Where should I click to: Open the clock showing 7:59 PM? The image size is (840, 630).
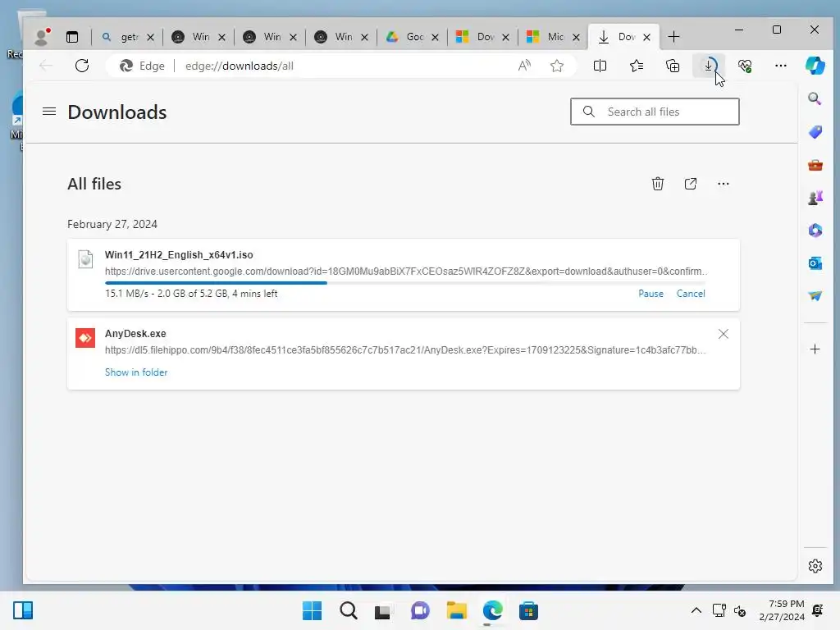782,610
